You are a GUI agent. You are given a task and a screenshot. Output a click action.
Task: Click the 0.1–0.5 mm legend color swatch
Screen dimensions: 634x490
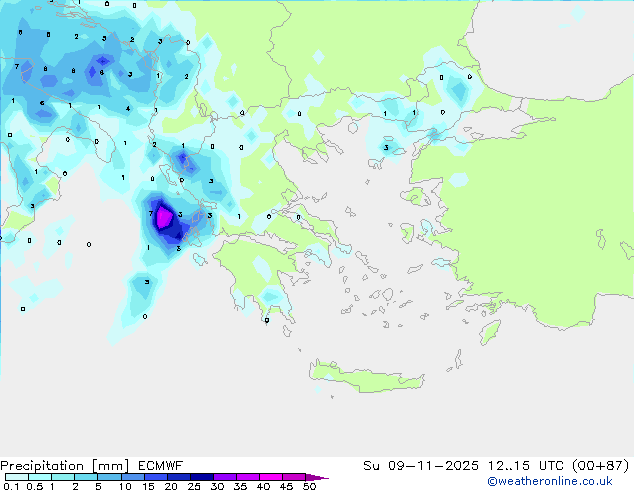pyautogui.click(x=17, y=477)
